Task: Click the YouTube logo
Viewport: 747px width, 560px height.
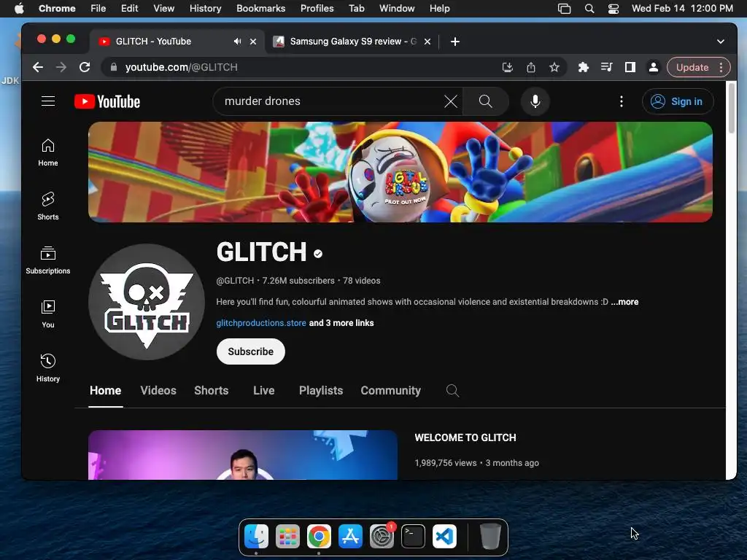Action: coord(107,101)
